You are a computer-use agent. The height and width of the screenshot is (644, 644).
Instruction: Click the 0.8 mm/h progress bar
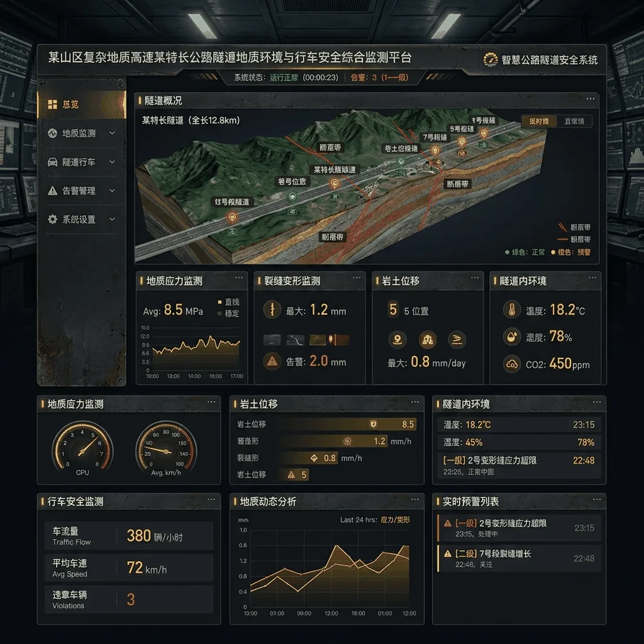point(308,458)
